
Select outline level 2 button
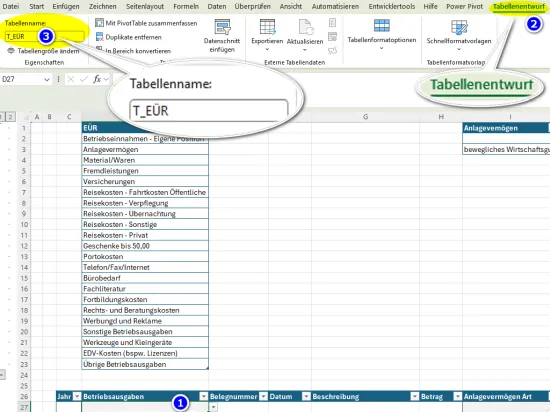10,117
